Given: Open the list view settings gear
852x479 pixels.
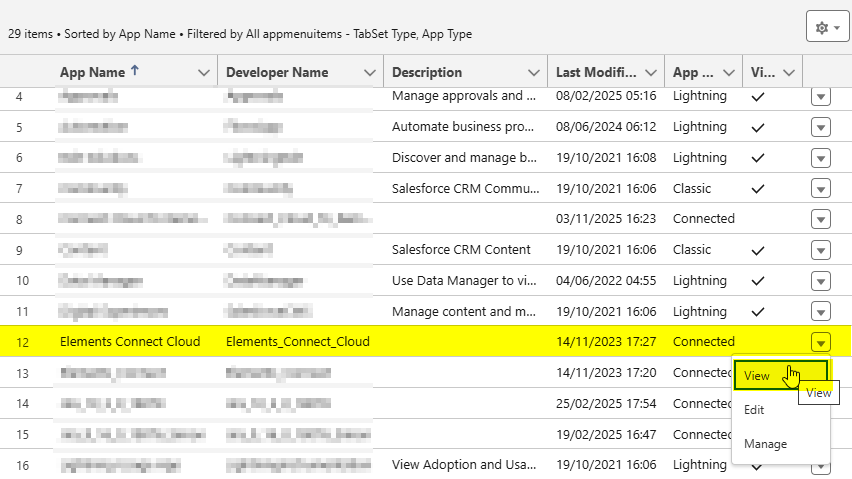Looking at the screenshot, I should [x=827, y=28].
